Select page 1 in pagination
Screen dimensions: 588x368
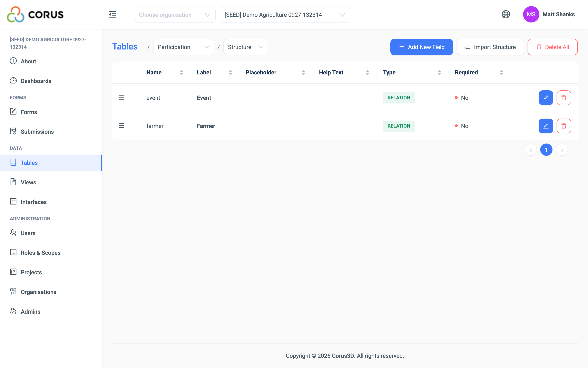click(x=546, y=150)
